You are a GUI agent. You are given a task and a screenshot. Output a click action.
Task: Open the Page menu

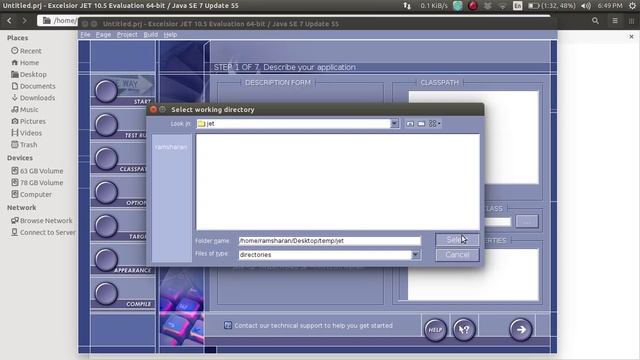pos(103,35)
